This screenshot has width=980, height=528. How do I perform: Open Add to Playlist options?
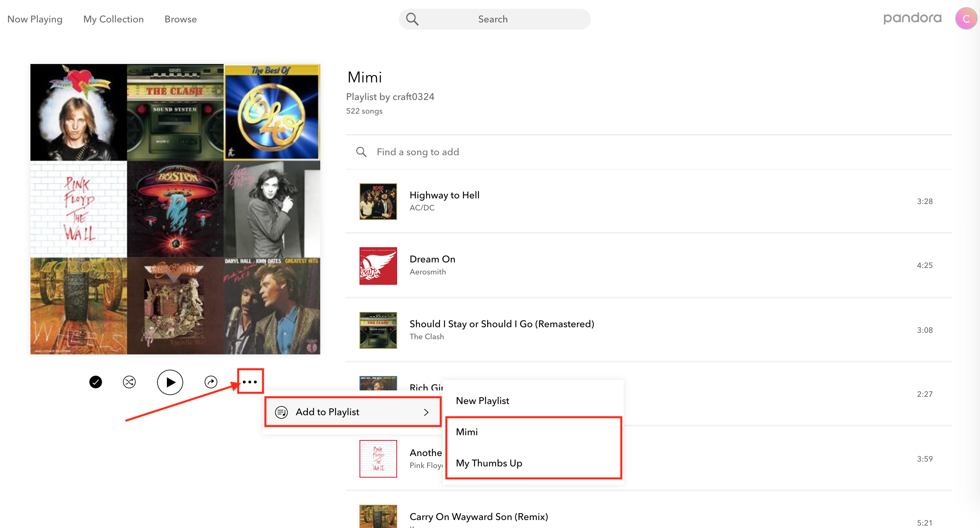(x=327, y=412)
